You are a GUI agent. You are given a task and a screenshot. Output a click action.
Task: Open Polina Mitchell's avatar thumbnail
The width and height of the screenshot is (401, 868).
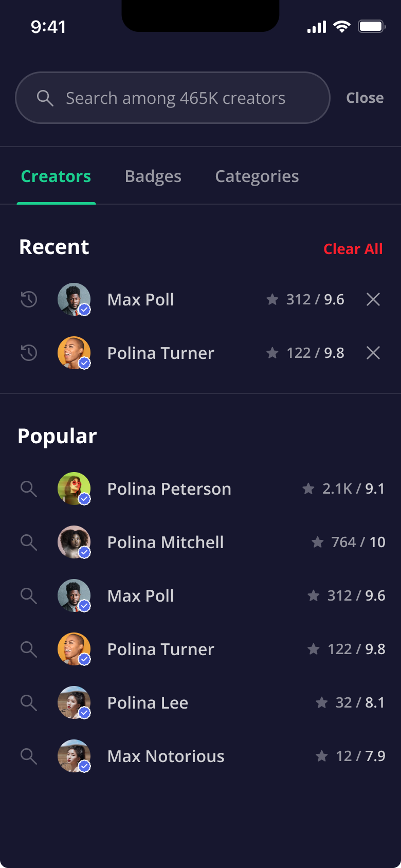74,542
